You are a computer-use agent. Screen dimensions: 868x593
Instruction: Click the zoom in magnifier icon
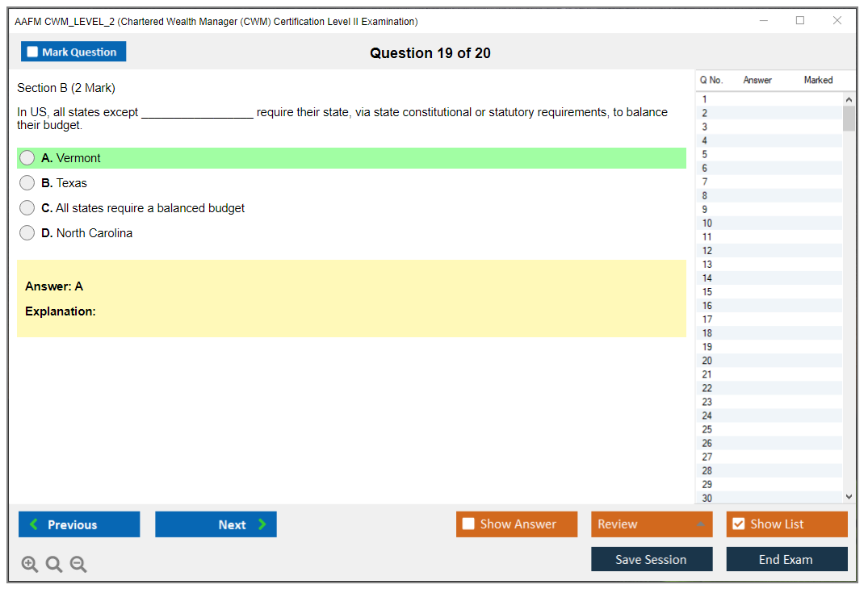point(30,565)
